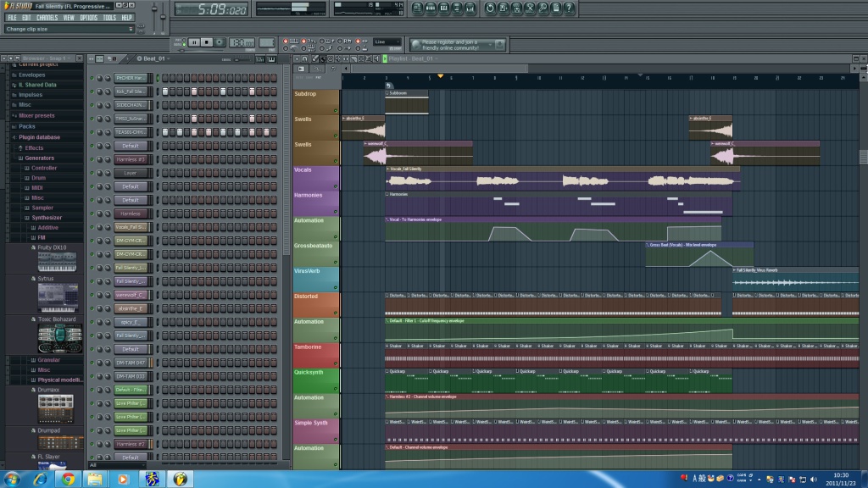
Task: Select the playlist Mute tool
Action: click(x=338, y=58)
